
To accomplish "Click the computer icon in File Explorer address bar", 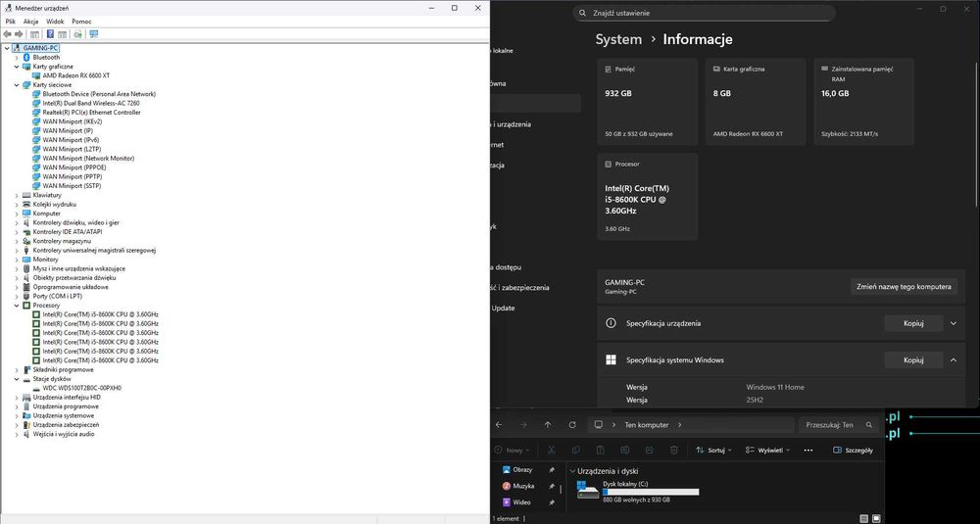I will coord(598,425).
